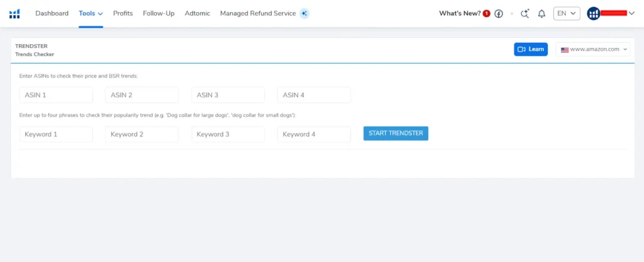
Task: Open the What's New? link
Action: (460, 13)
